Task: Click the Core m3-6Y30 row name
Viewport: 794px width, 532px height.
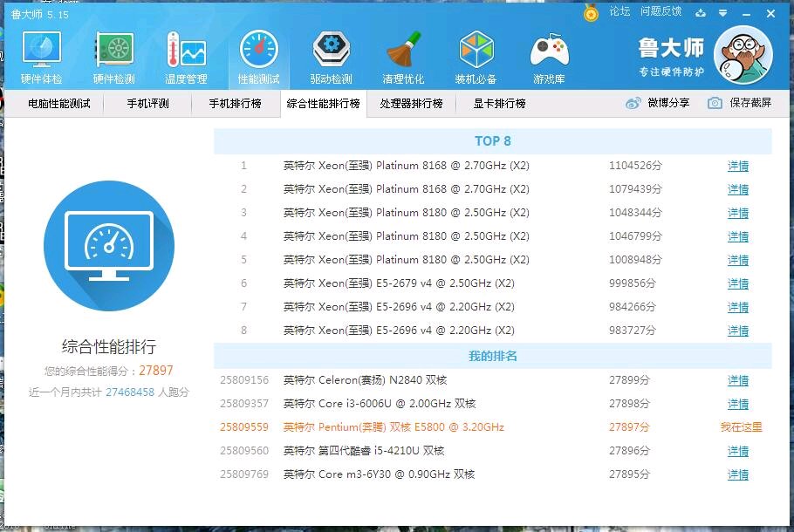Action: click(x=379, y=474)
